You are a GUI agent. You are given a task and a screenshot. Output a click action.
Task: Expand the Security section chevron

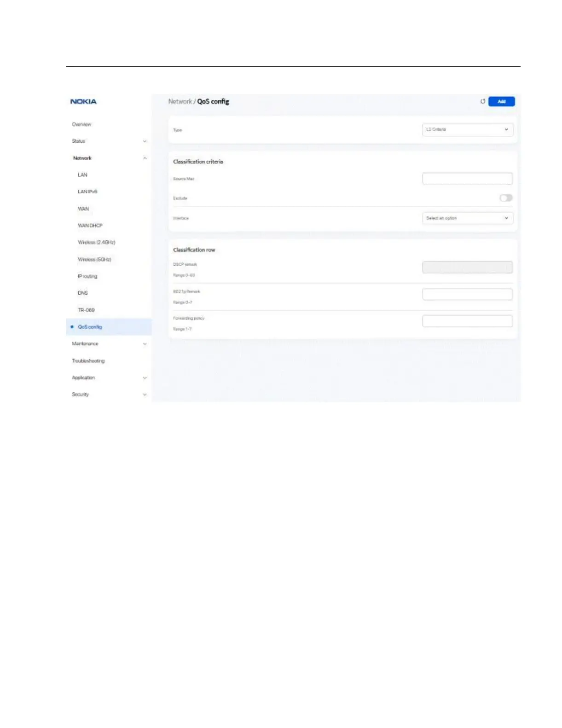coord(145,395)
